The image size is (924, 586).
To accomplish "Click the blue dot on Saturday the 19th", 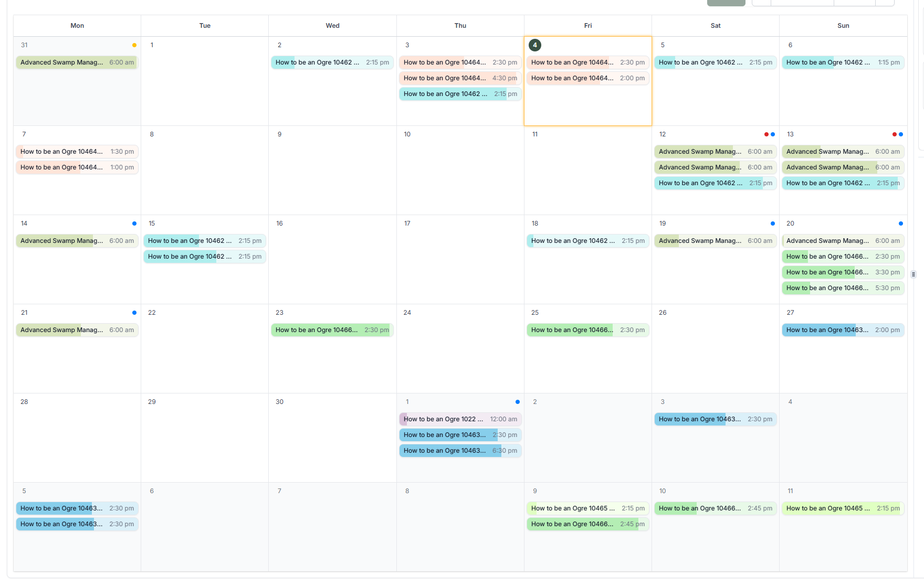I will click(773, 223).
